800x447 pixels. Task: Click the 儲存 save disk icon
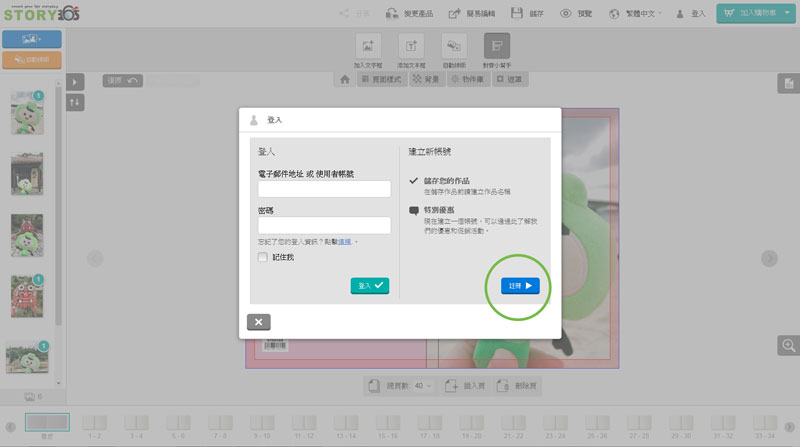518,14
